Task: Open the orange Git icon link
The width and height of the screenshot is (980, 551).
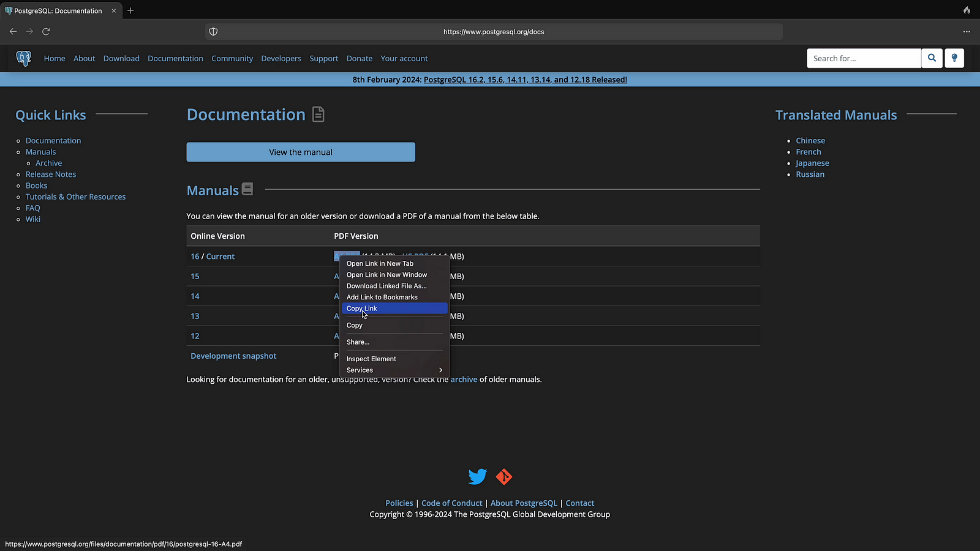Action: pos(504,476)
